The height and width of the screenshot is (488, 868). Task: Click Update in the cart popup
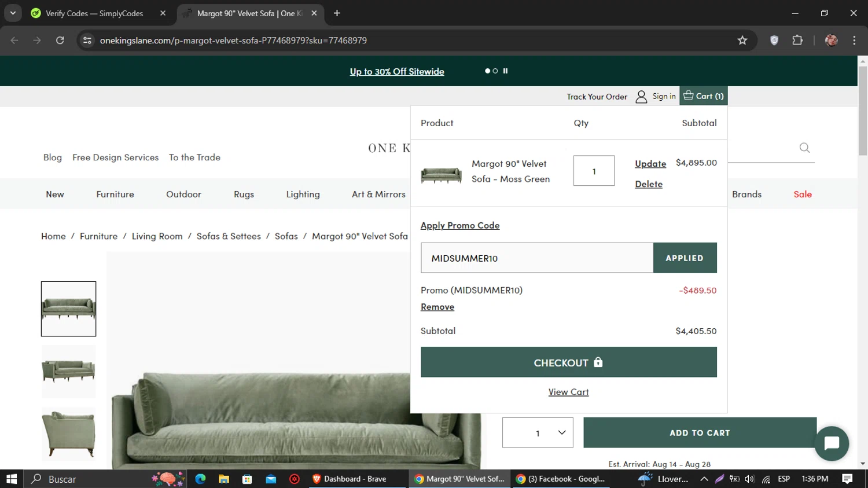(650, 164)
